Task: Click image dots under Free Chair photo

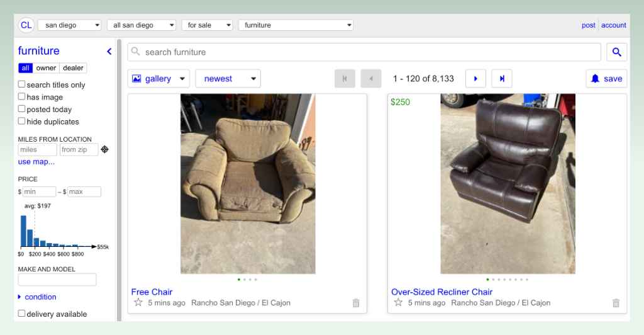Action: 247,280
